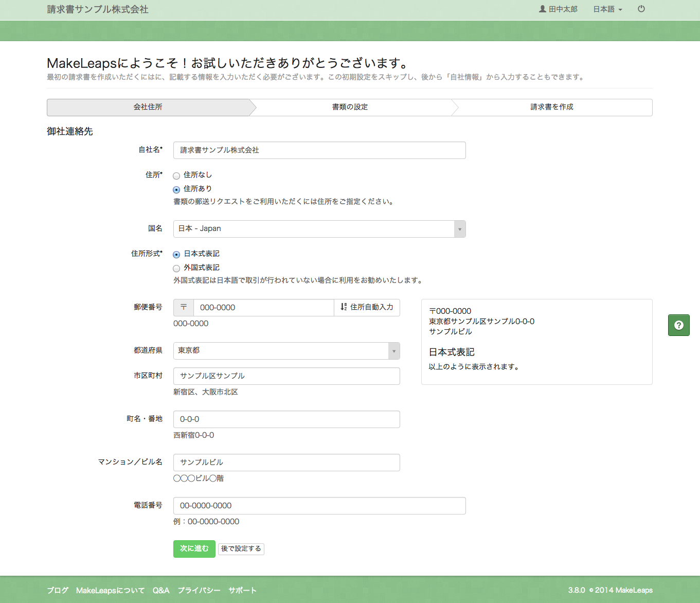Click the power logout icon
Viewport: 700px width, 603px height.
point(641,9)
